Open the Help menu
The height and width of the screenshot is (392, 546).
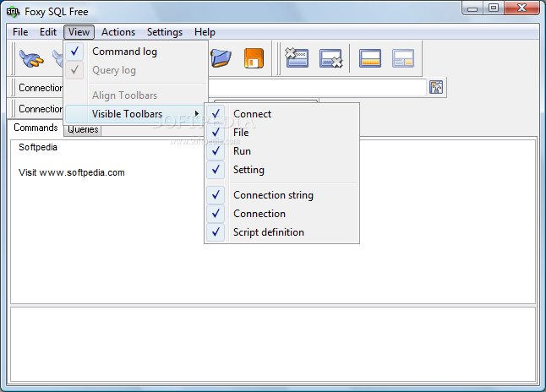click(205, 32)
